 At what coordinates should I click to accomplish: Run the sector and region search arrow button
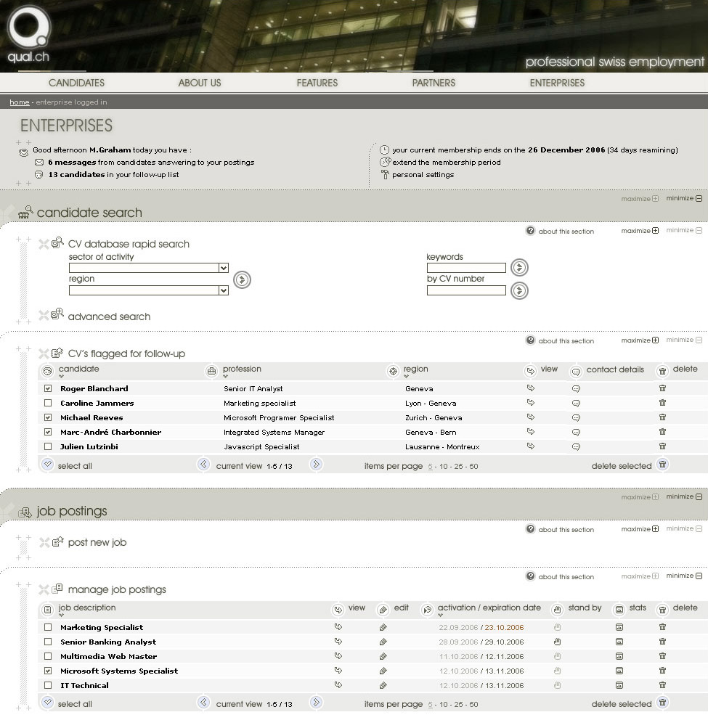242,279
